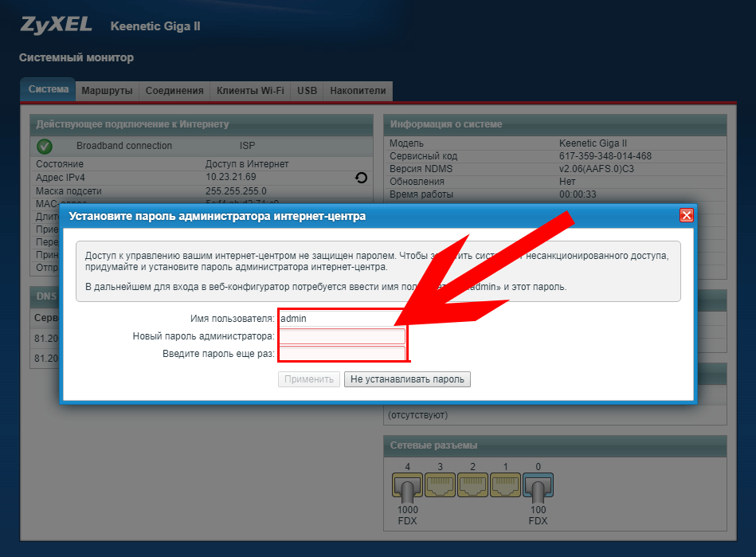Viewport: 756px width, 557px height.
Task: Click the Новый пароль администратора field
Action: (x=342, y=336)
